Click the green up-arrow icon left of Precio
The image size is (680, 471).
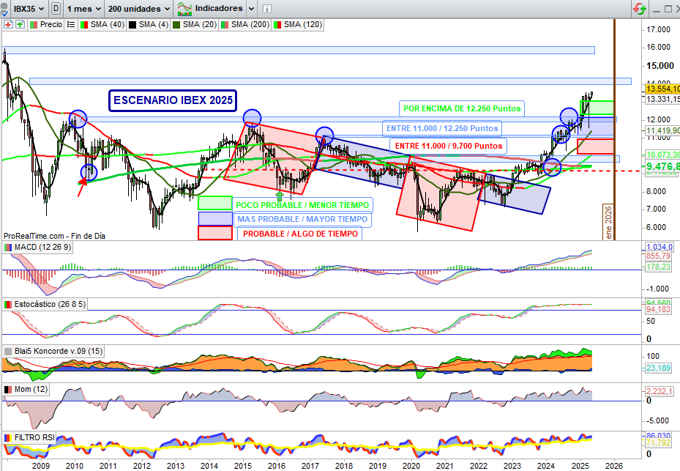[x=20, y=25]
